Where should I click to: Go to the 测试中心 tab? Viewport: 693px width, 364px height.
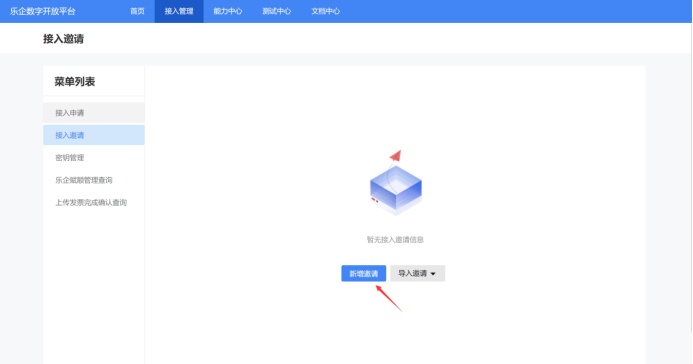click(277, 11)
